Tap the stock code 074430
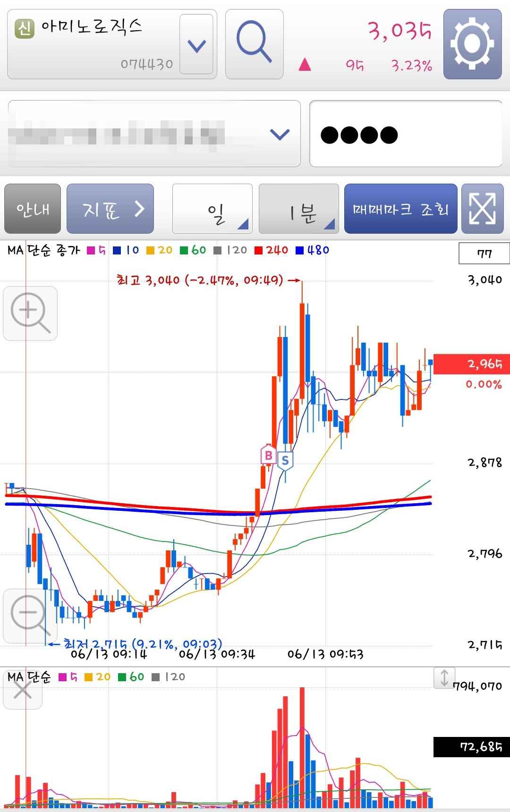 click(x=147, y=64)
